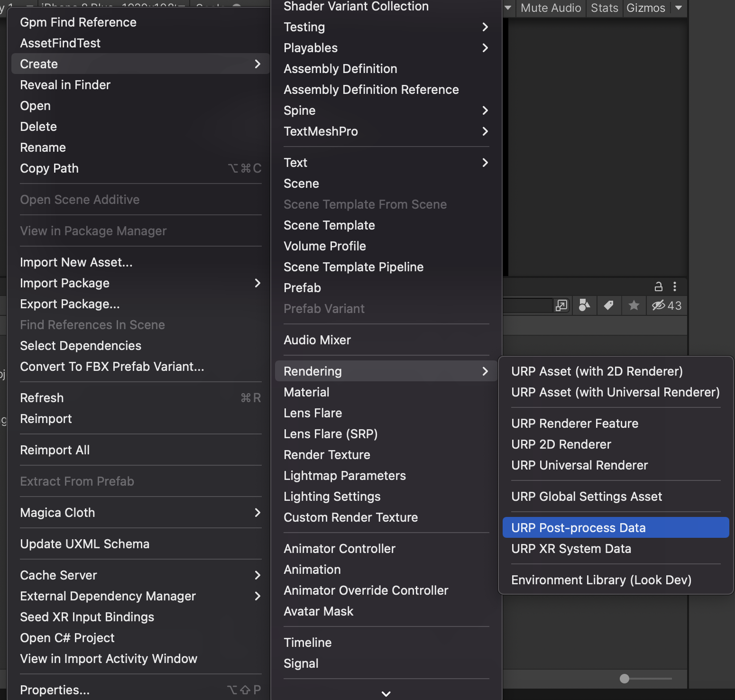Click Reimport All
This screenshot has height=700, width=735.
point(141,450)
